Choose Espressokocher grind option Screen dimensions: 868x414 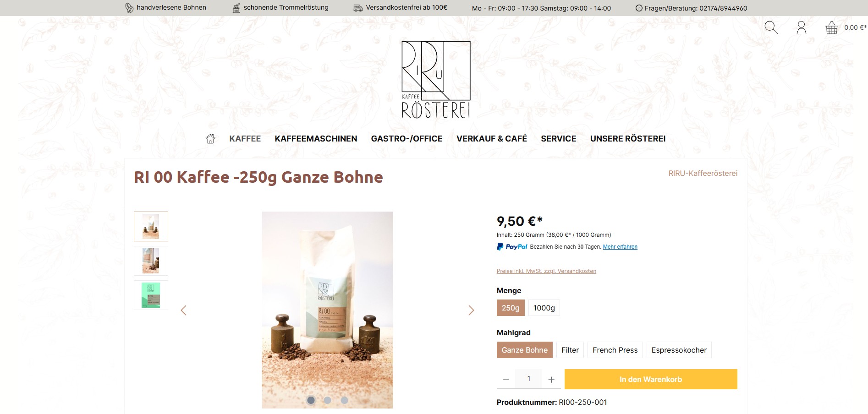tap(679, 350)
